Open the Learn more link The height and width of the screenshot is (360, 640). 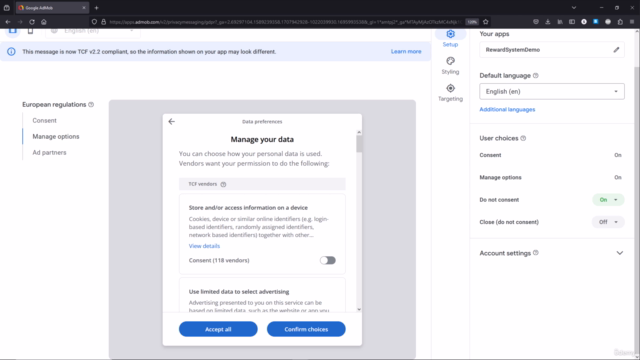click(406, 51)
